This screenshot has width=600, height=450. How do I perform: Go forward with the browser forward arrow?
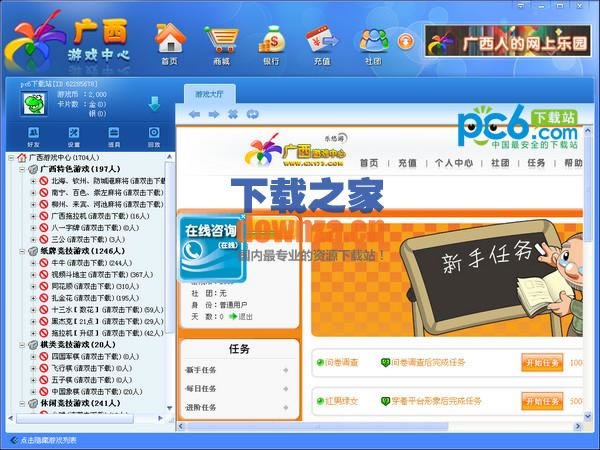pos(214,114)
